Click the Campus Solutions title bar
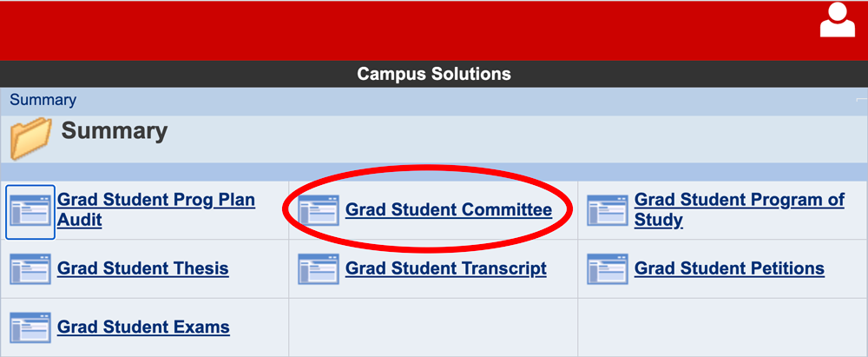Image resolution: width=868 pixels, height=357 pixels. click(x=434, y=74)
